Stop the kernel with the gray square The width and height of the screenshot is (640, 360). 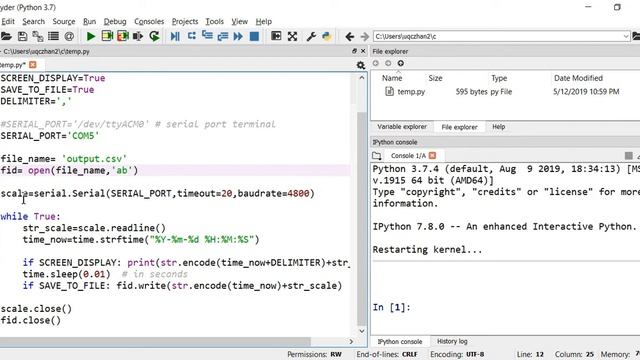629,156
